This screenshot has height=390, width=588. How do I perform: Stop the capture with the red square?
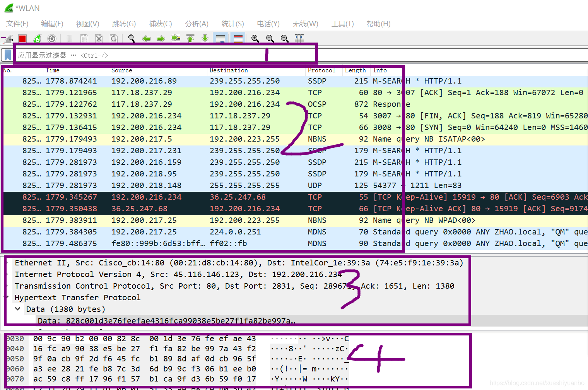22,38
